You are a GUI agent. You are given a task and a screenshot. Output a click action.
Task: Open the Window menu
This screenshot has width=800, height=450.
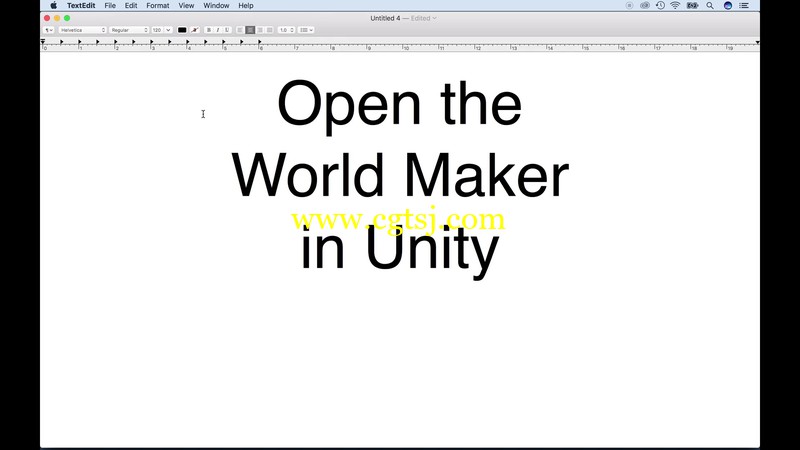coord(216,6)
